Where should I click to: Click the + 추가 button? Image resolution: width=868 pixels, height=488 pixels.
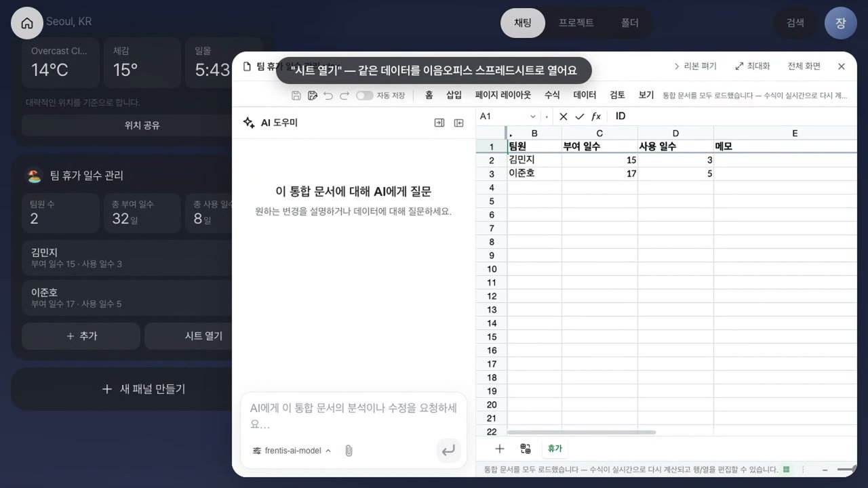(x=81, y=335)
